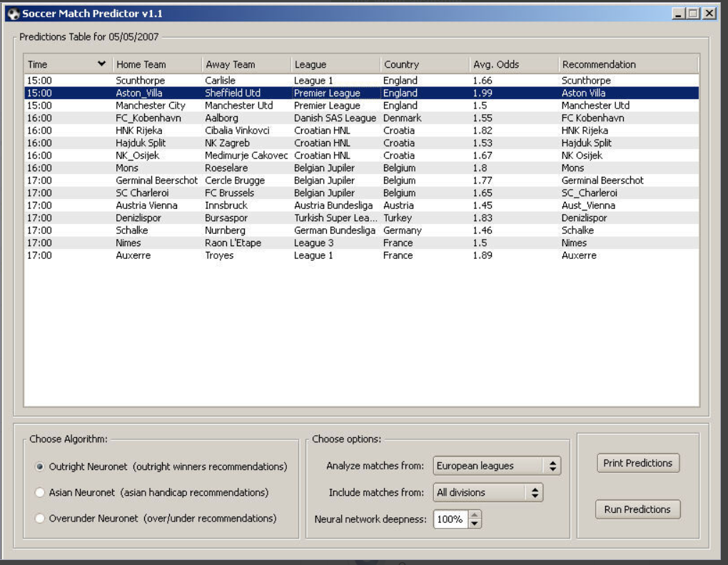Click the sort arrow in Time column header
This screenshot has width=728, height=565.
pos(101,64)
